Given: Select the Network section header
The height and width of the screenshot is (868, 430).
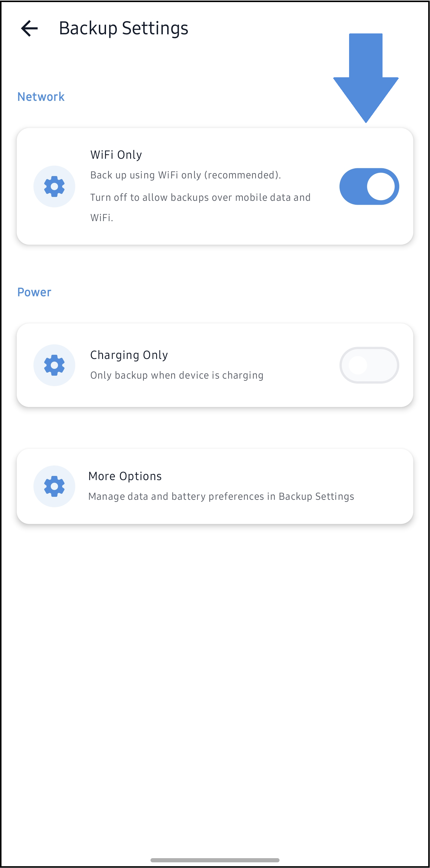Looking at the screenshot, I should pyautogui.click(x=41, y=97).
